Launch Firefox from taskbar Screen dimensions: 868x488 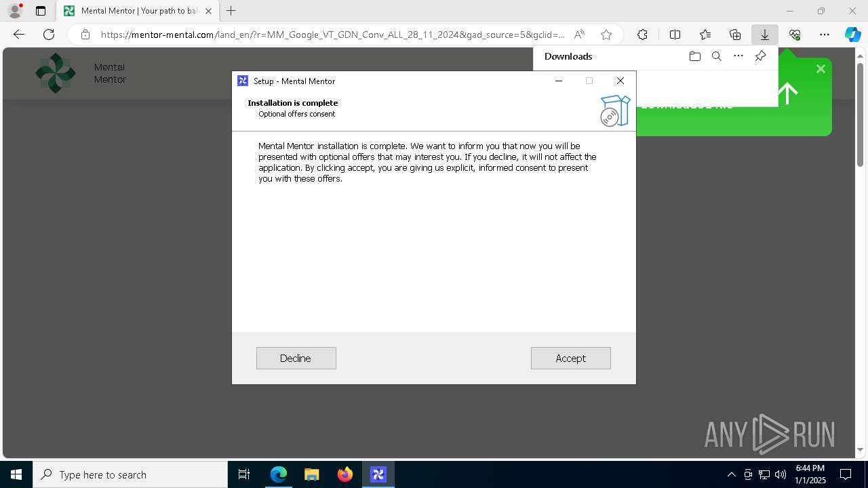pyautogui.click(x=345, y=474)
